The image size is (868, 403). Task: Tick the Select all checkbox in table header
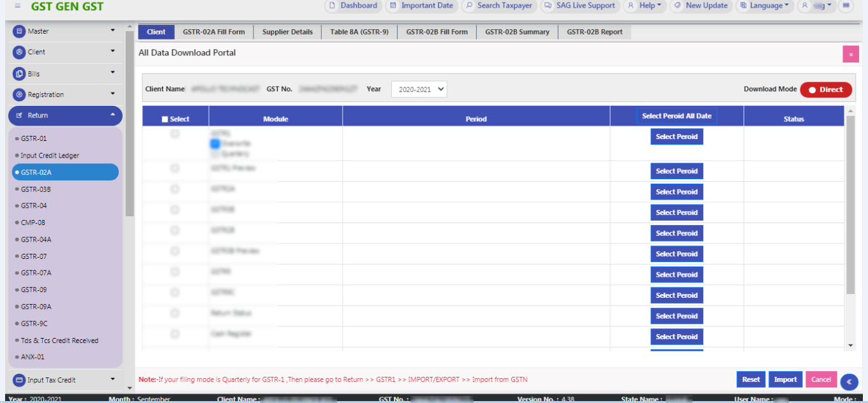(165, 119)
